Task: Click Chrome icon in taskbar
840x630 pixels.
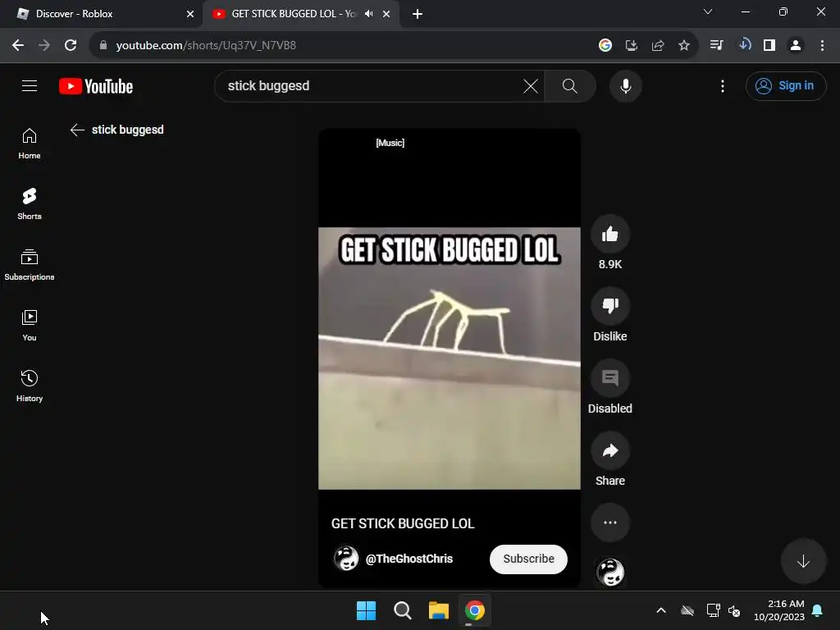Action: (x=475, y=610)
